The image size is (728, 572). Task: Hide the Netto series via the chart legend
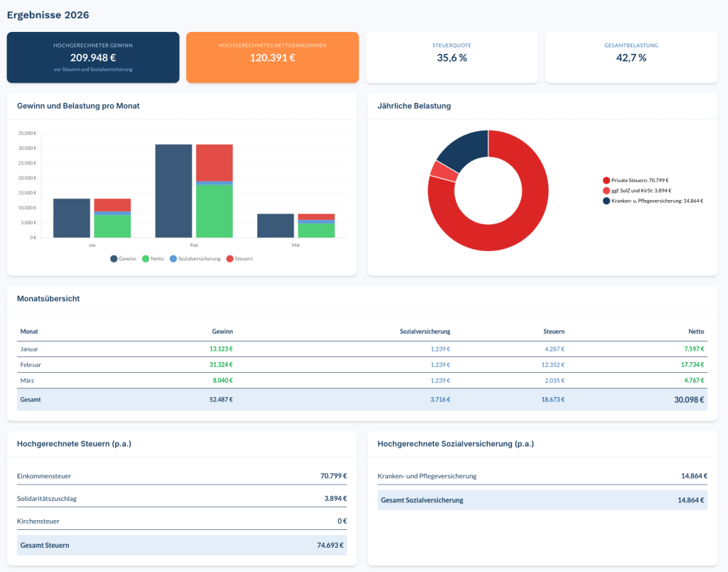152,259
